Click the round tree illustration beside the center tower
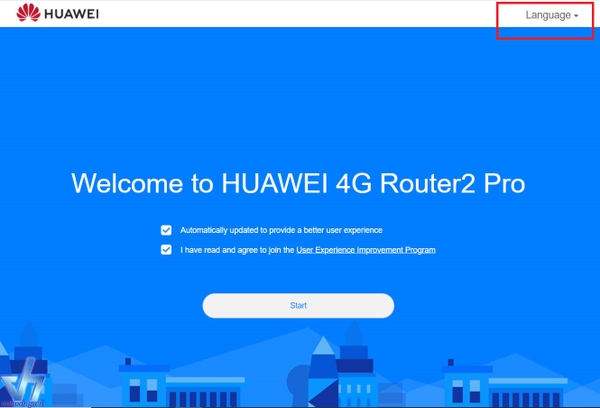The width and height of the screenshot is (600, 408). pos(298,383)
